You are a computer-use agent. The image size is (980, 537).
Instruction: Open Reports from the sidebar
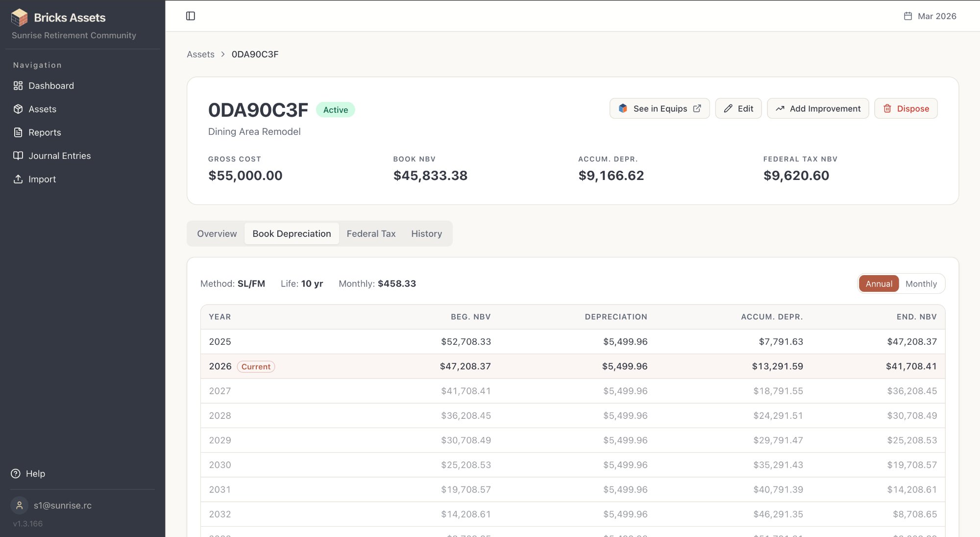45,132
